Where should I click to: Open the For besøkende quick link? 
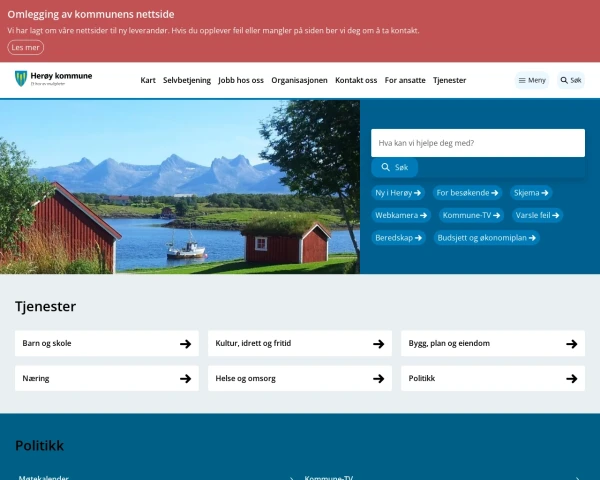tap(467, 193)
